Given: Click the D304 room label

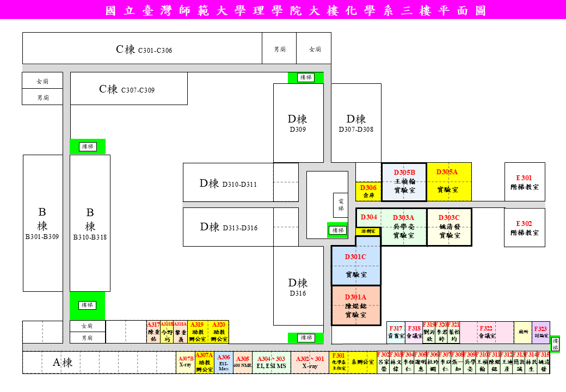Looking at the screenshot, I should click(x=368, y=217).
